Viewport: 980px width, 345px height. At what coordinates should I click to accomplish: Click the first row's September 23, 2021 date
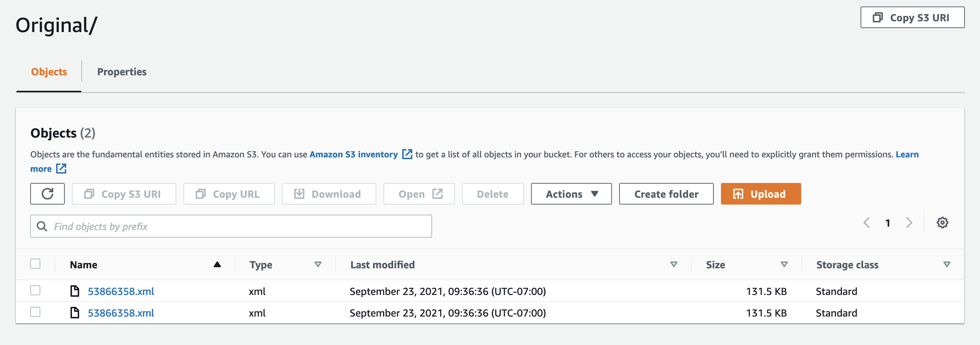(448, 291)
